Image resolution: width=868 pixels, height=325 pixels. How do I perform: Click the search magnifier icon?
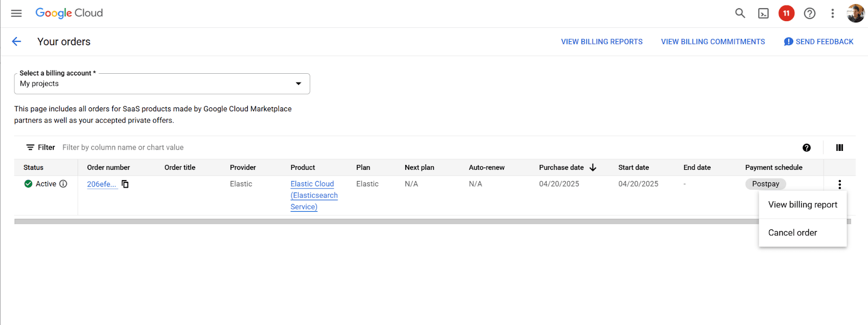coord(740,13)
